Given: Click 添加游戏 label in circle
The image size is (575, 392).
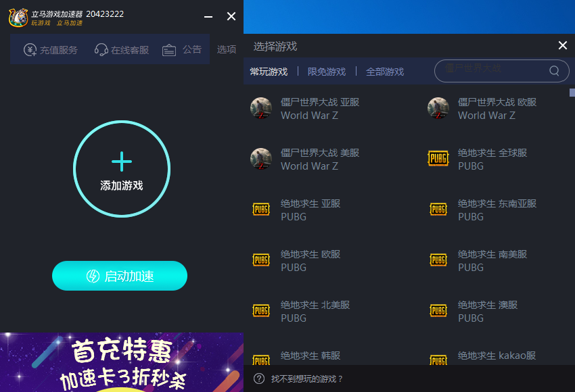Looking at the screenshot, I should (122, 185).
